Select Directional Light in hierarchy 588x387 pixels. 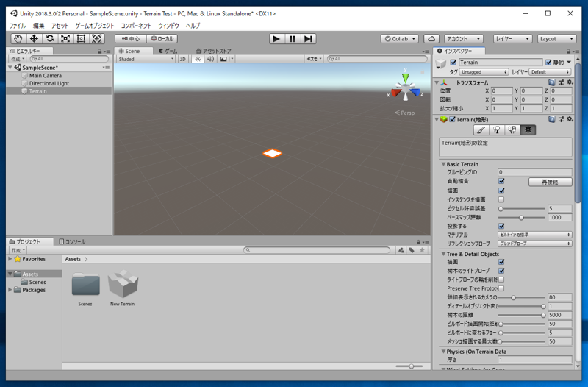[49, 83]
